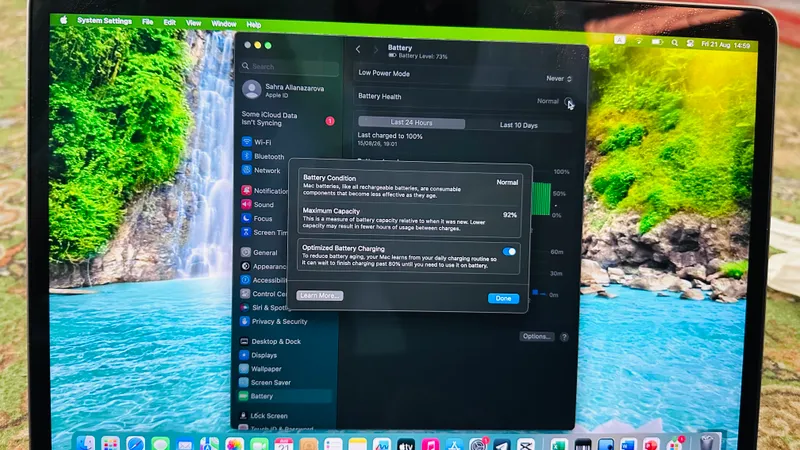
Task: Open the Window menu
Action: pyautogui.click(x=223, y=24)
